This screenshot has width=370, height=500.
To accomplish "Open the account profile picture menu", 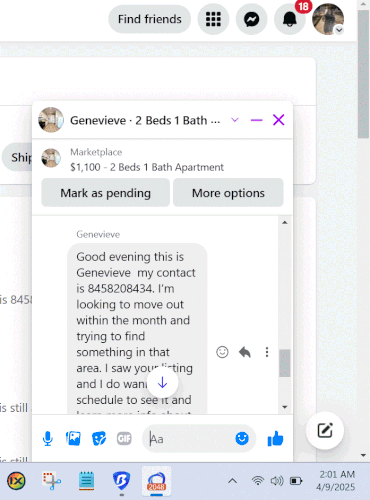I will point(328,19).
